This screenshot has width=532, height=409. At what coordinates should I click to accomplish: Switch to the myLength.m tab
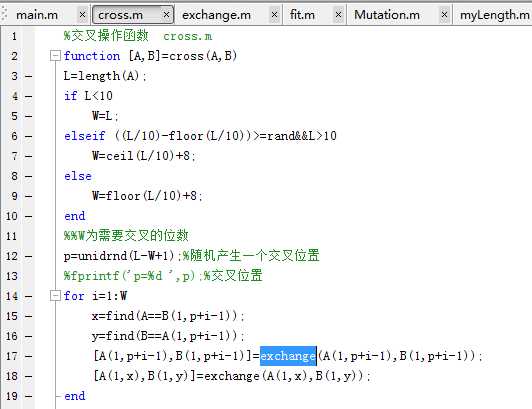(494, 15)
